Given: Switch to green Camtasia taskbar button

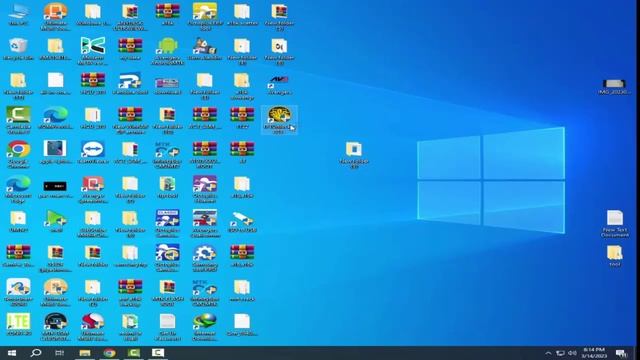Looking at the screenshot, I should point(134,353).
